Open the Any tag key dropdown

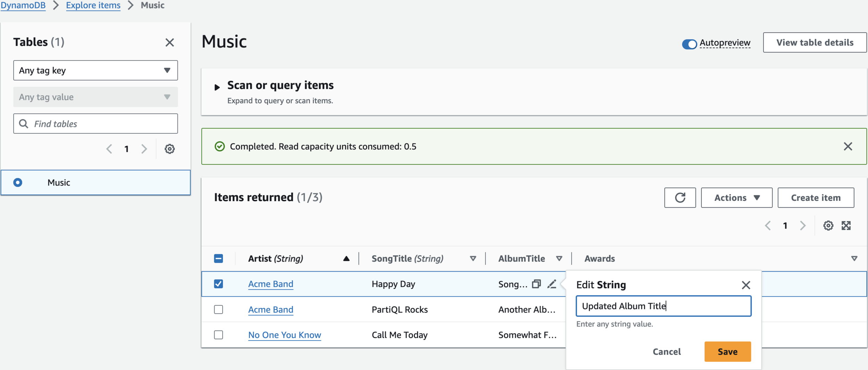pos(95,71)
